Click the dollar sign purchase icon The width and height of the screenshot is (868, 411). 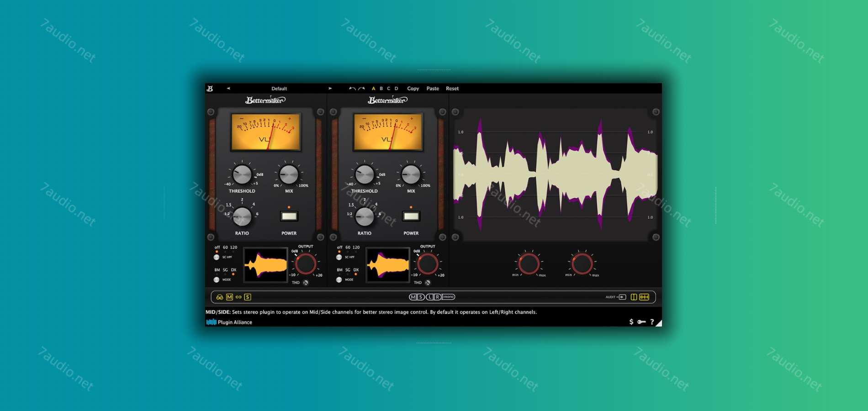tap(631, 322)
